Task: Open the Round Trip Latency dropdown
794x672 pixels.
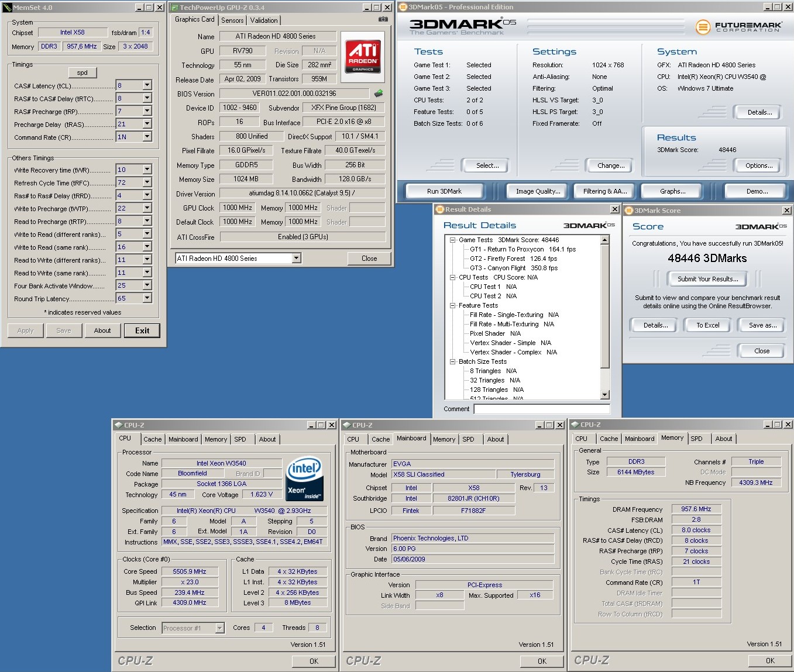Action: pos(147,298)
